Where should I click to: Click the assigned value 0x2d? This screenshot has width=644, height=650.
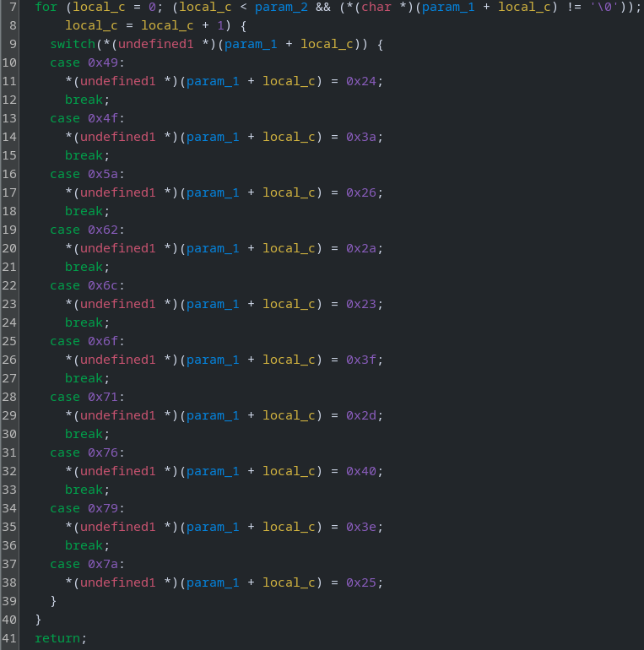coord(361,415)
